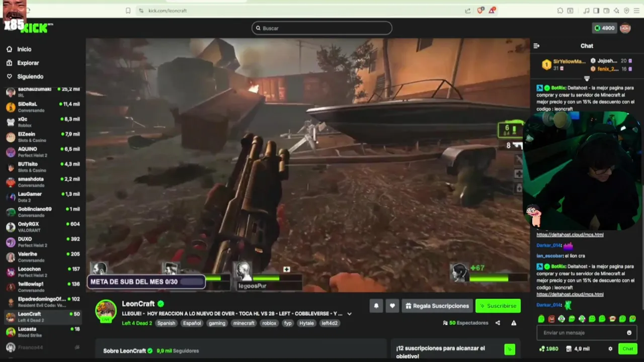
Task: Open Lucasta channel in sidebar
Action: [43, 332]
